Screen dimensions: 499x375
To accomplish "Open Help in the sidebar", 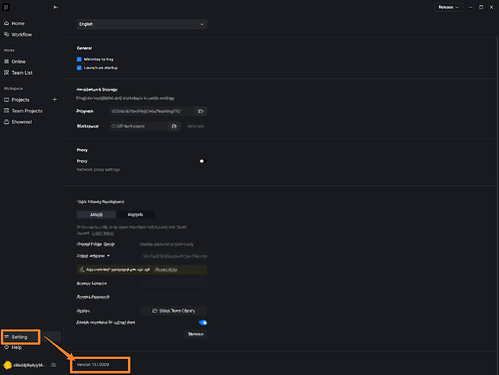I will [x=16, y=347].
